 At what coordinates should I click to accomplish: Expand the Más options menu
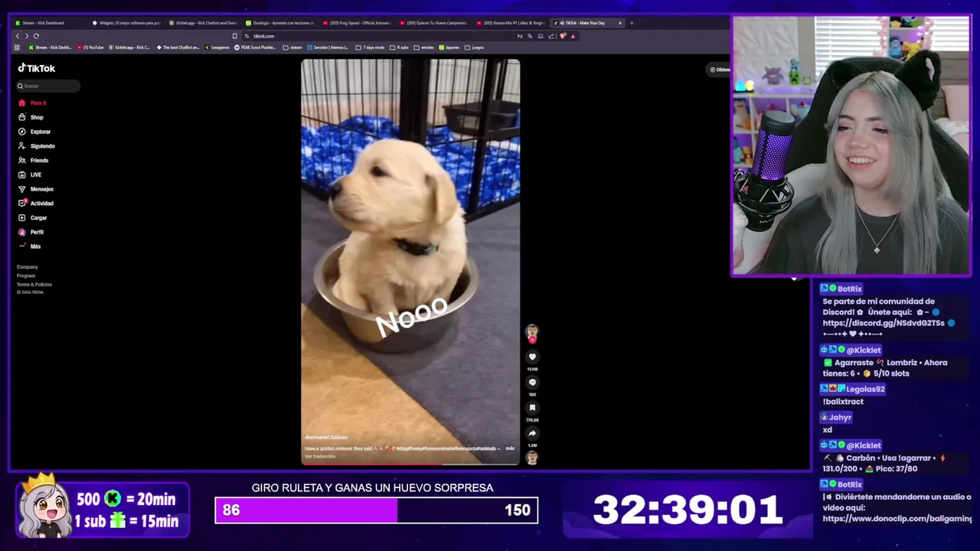tap(29, 246)
